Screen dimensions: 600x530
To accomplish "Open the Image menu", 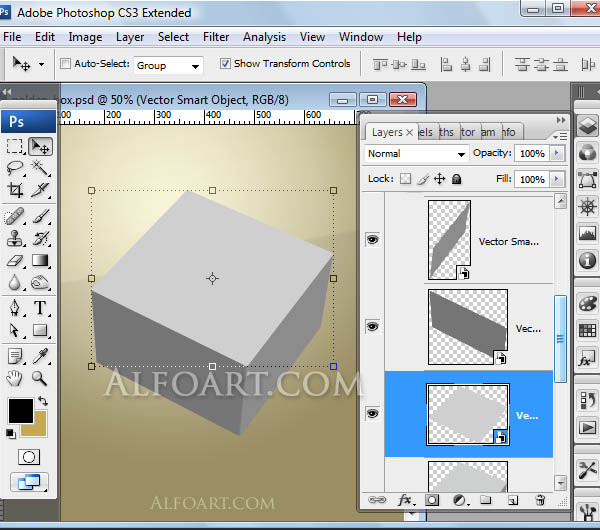I will (x=85, y=37).
